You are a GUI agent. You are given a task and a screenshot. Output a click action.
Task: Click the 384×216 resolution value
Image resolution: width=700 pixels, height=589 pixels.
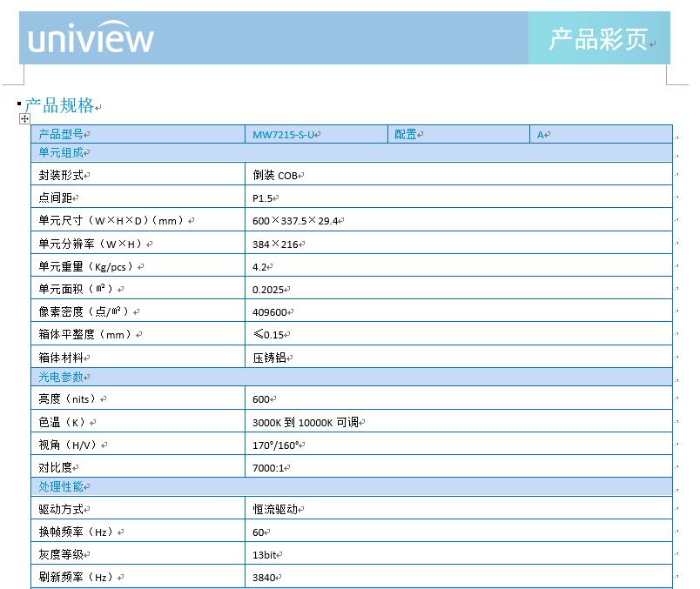point(271,244)
